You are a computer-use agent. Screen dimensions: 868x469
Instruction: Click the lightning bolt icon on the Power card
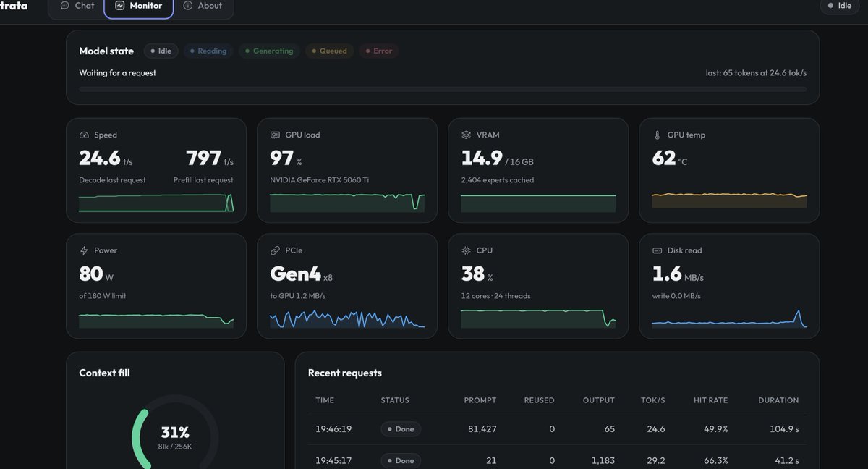coord(84,250)
